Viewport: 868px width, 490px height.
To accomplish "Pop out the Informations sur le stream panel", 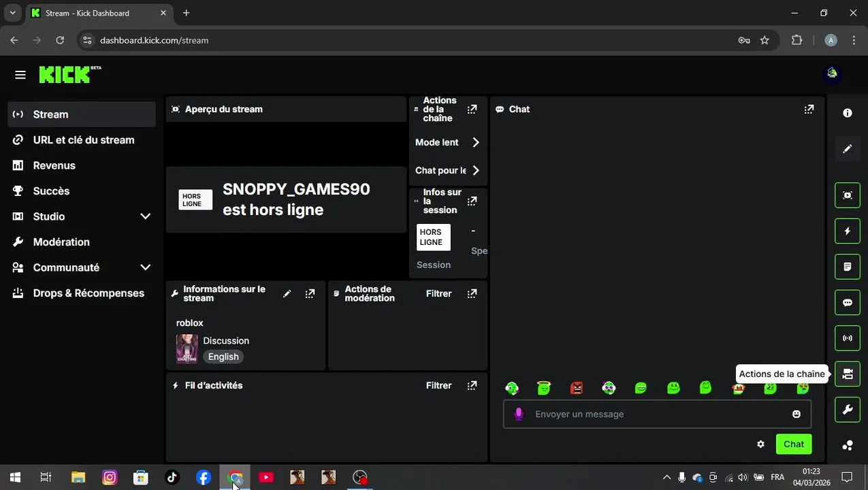I will click(x=310, y=293).
